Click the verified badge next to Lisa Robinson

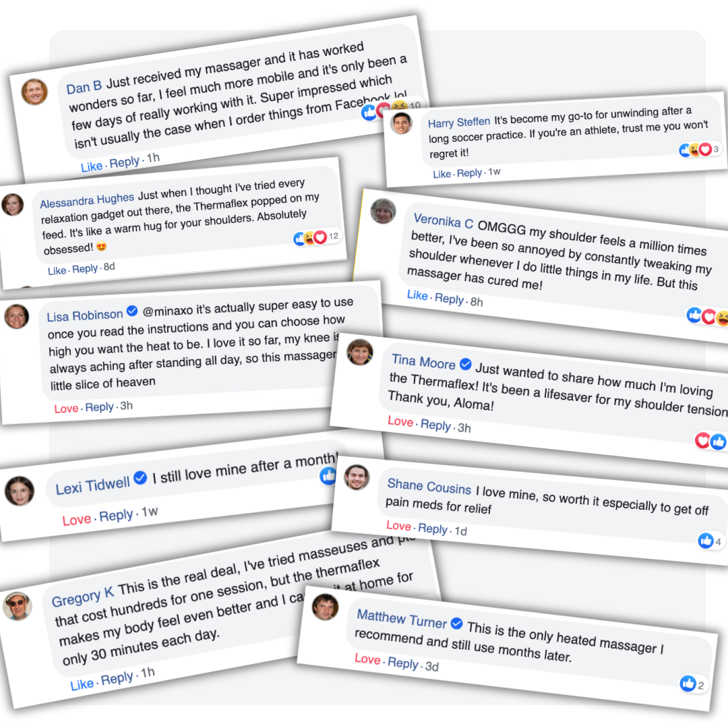(x=132, y=311)
